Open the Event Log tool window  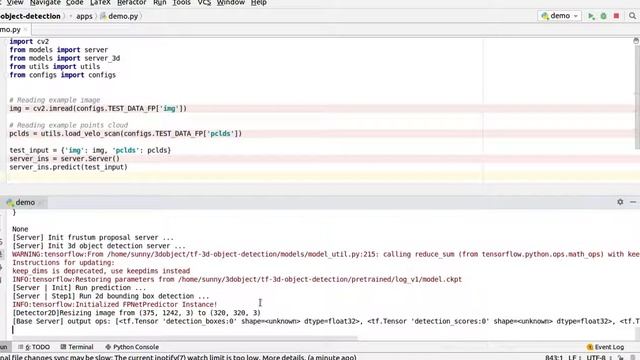(x=605, y=347)
